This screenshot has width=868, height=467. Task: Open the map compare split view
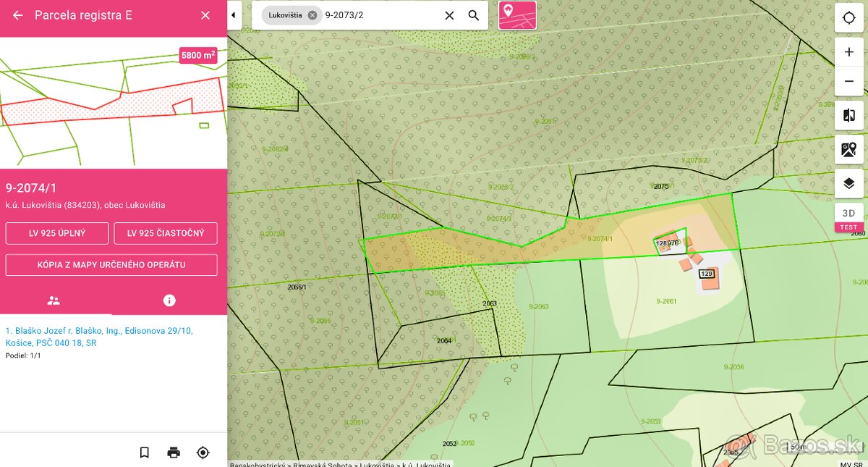tap(849, 116)
